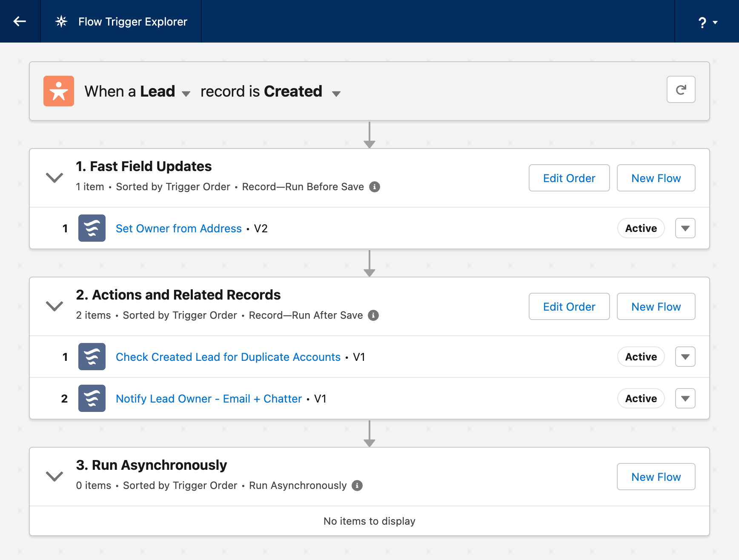
Task: Click the V2 version label
Action: point(261,229)
